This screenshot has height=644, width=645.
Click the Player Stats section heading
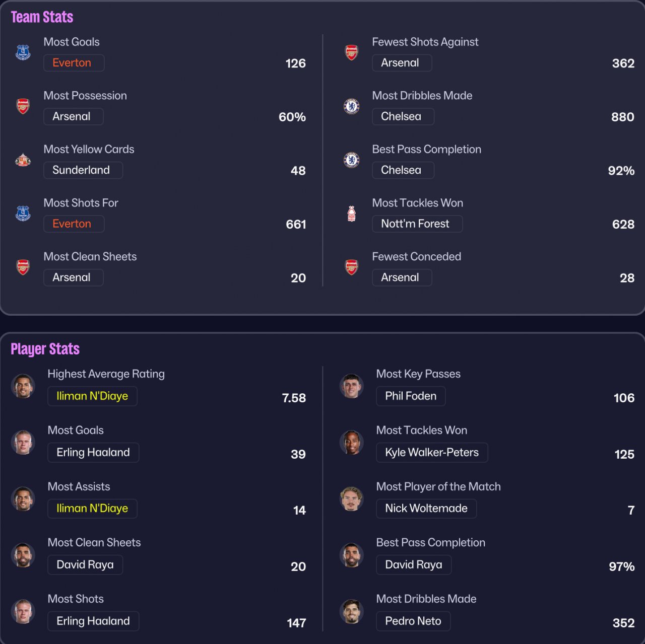click(45, 349)
